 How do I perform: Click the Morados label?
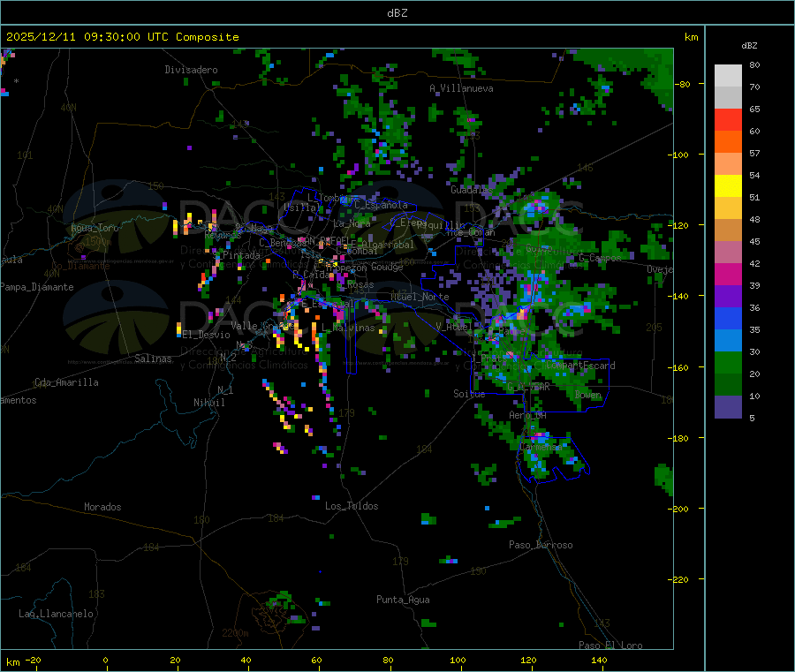102,507
